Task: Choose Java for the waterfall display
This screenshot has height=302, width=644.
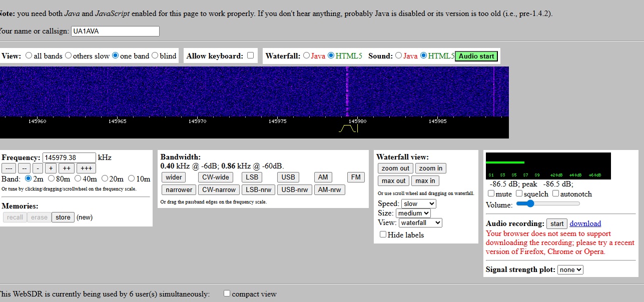Action: pos(306,55)
